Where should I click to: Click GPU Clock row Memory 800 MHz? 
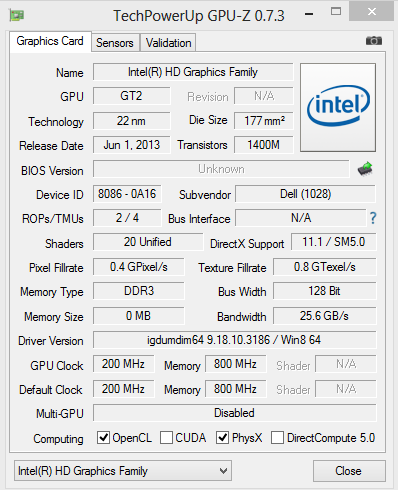235,364
